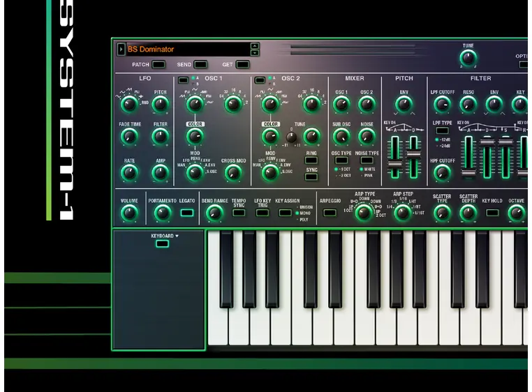Click the OSC 1 Mod source knob

pyautogui.click(x=195, y=173)
